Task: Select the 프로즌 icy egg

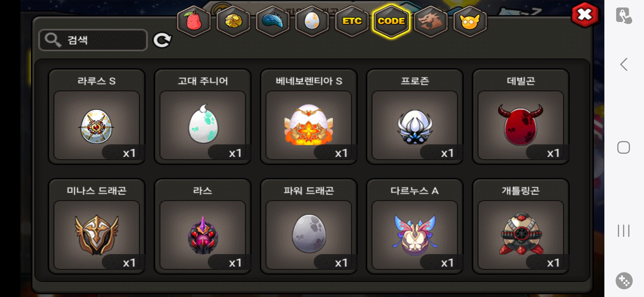Action: (x=415, y=117)
